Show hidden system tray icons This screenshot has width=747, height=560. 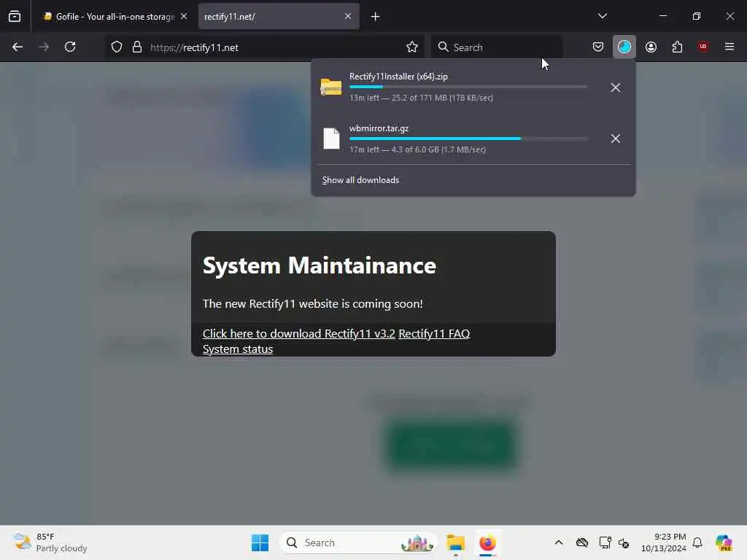(x=559, y=542)
